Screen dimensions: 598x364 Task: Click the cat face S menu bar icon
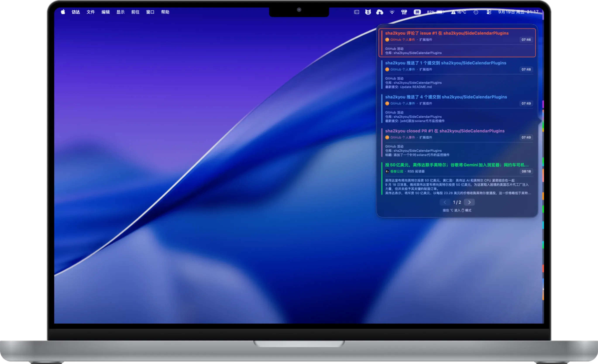pos(368,12)
